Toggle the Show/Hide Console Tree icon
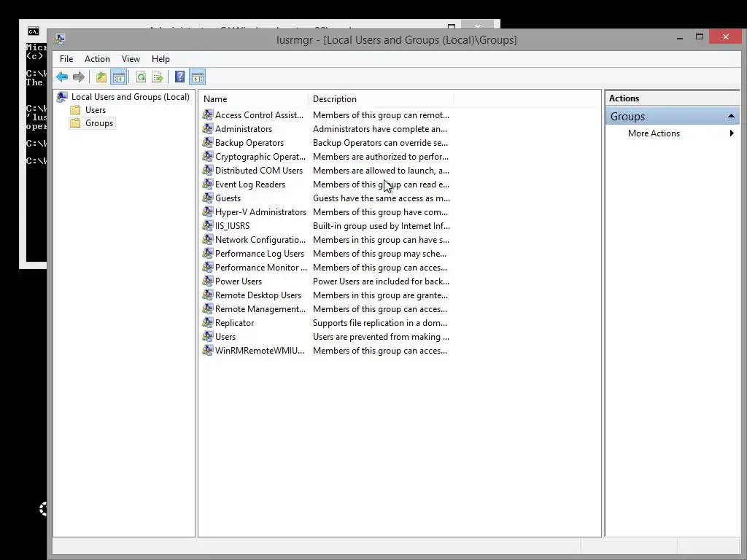The image size is (747, 560). (119, 77)
